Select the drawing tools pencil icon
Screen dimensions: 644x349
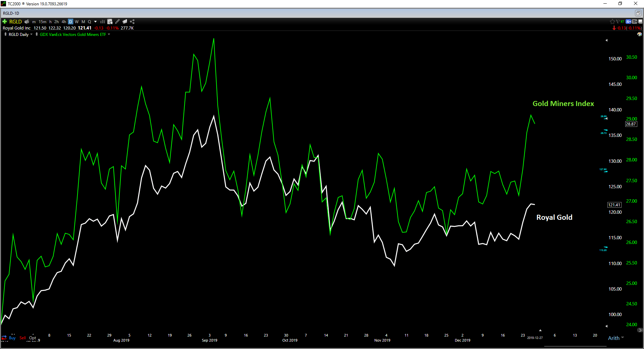pos(117,21)
